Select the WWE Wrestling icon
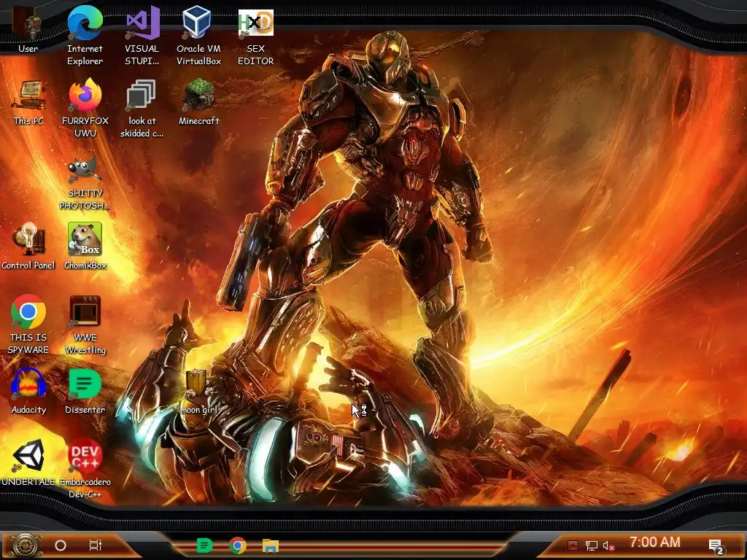This screenshot has height=560, width=747. (x=85, y=324)
